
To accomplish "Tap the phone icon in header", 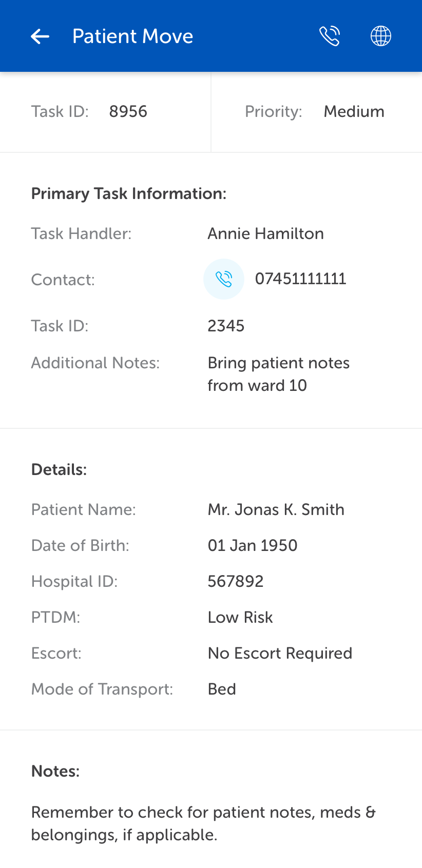I will [x=330, y=36].
